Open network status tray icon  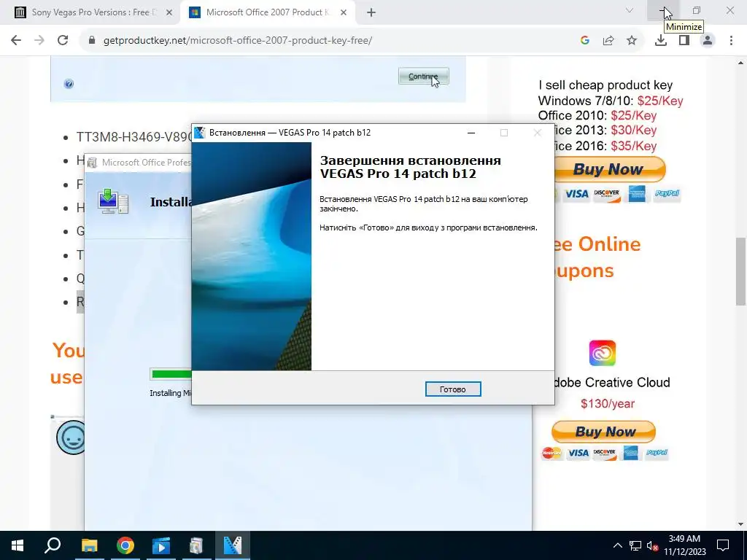coord(635,545)
